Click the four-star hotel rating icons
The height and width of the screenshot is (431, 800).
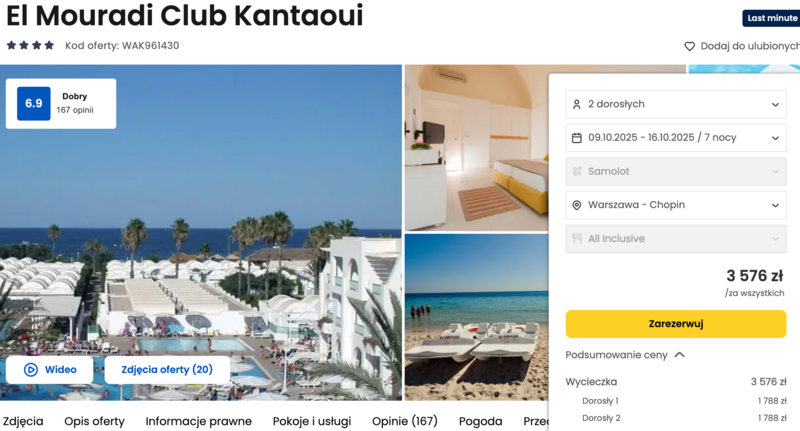coord(30,45)
